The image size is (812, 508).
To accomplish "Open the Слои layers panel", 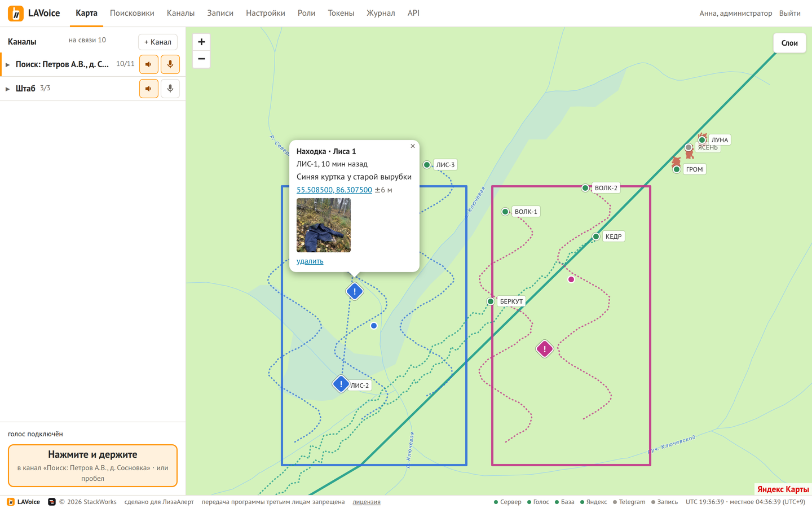I will tap(789, 43).
